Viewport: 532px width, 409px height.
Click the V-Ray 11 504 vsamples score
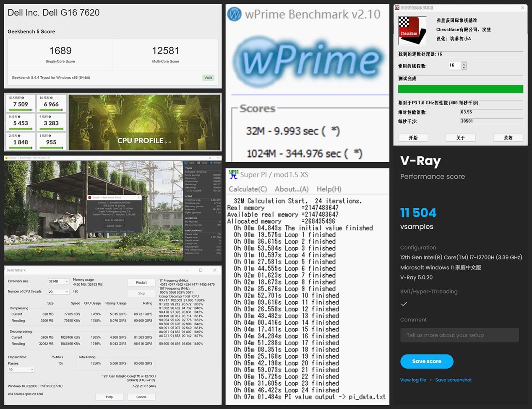click(x=418, y=213)
